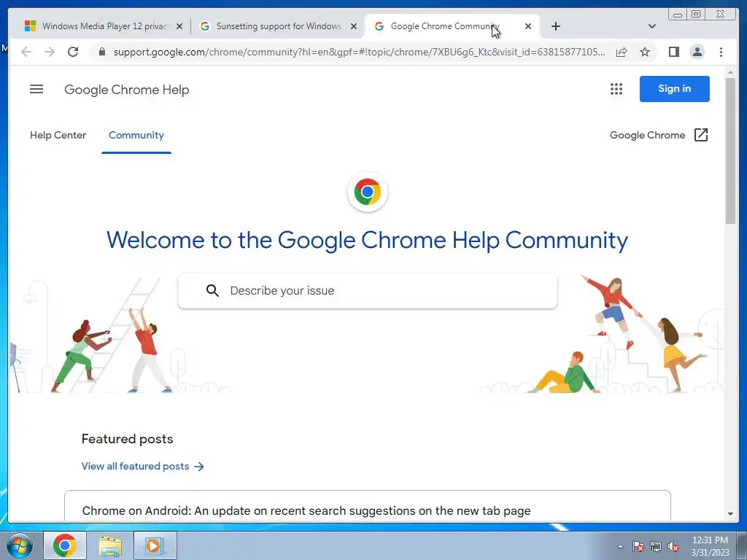Open the Windows Start menu
Image resolution: width=747 pixels, height=560 pixels.
point(20,545)
